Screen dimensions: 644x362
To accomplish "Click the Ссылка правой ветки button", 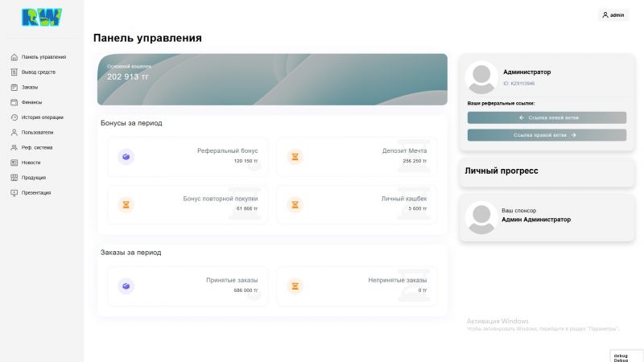I will pyautogui.click(x=547, y=135).
